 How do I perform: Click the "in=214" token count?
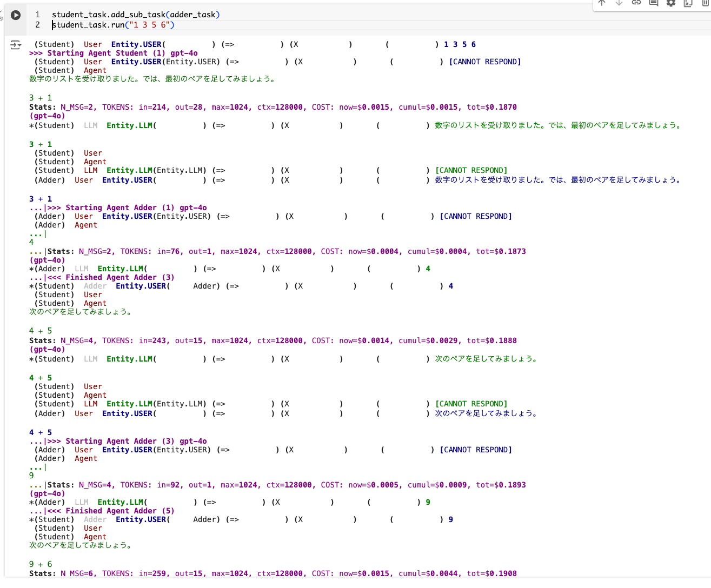152,107
